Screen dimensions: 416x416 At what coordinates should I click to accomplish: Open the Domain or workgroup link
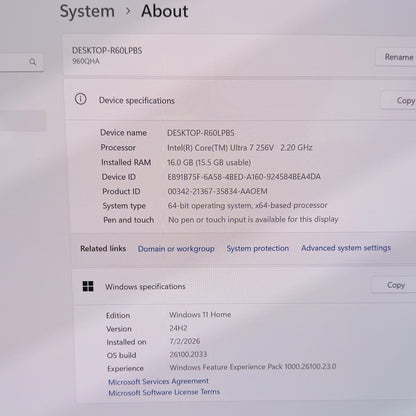coord(176,249)
